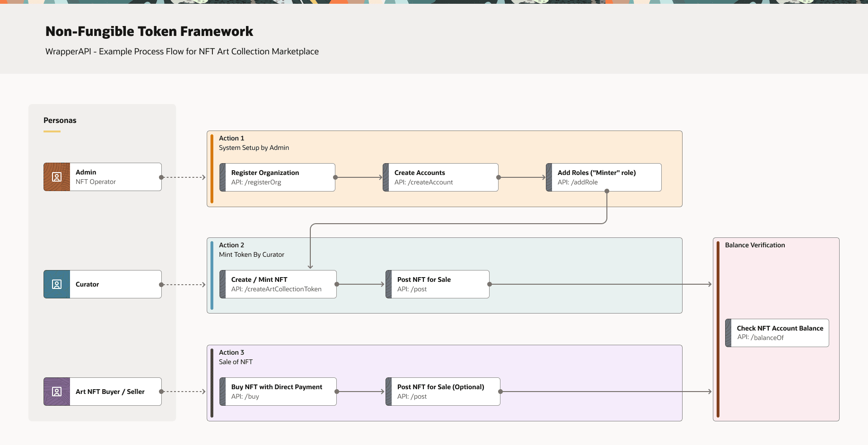Click the Art NFT Buyer / Seller persona icon
The image size is (868, 445).
[57, 392]
